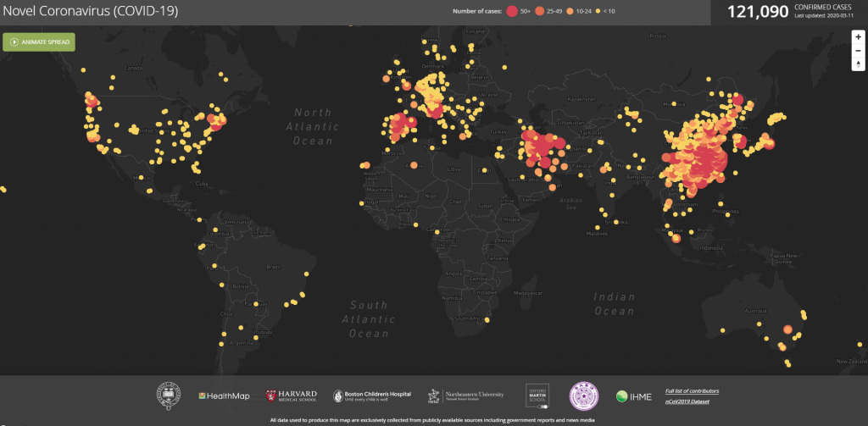Click the red 50+ cases legend swatch
The height and width of the screenshot is (426, 868).
coord(512,12)
